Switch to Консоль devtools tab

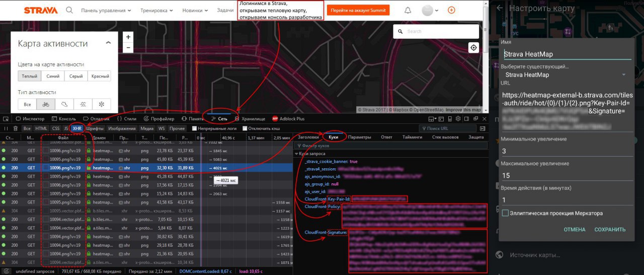coord(63,119)
